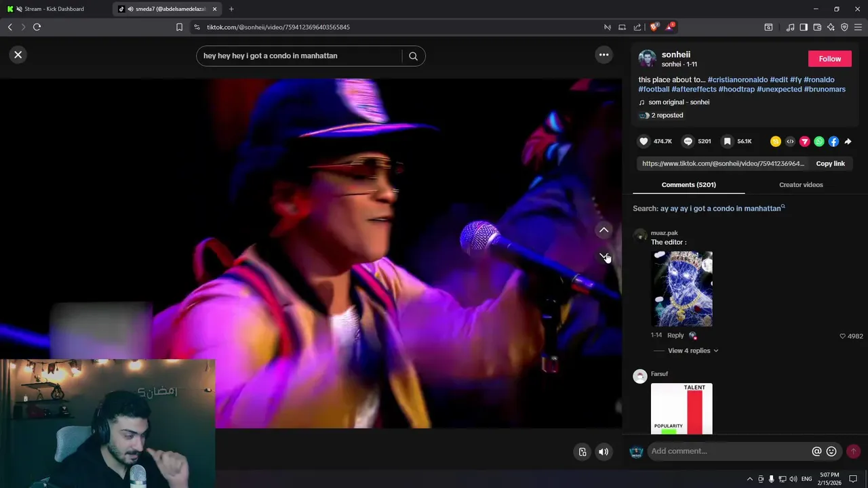868x488 pixels.
Task: Open Leo AI sparkle icon
Action: (831, 27)
